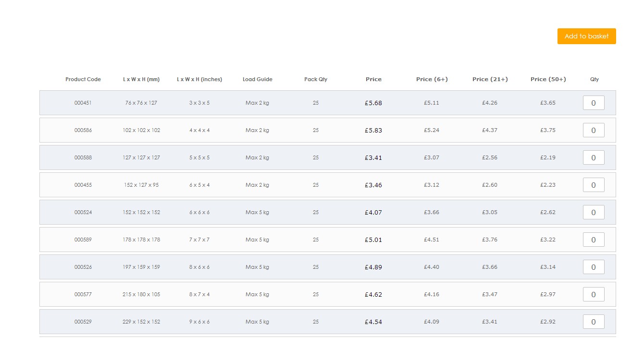Click the quantity field for product 000526
This screenshot has height=361, width=644.
593,267
